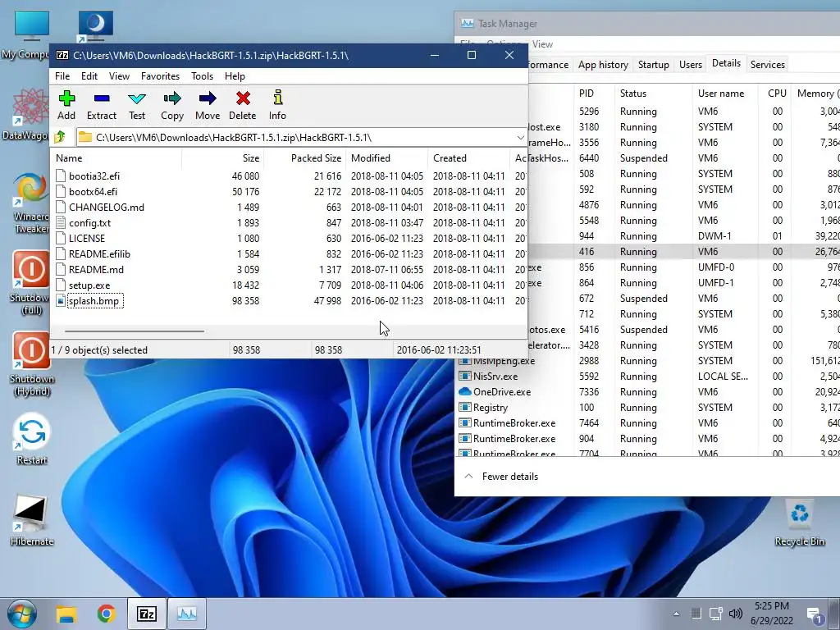Image resolution: width=840 pixels, height=630 pixels.
Task: Select OneDrive.exe process row
Action: click(x=648, y=392)
